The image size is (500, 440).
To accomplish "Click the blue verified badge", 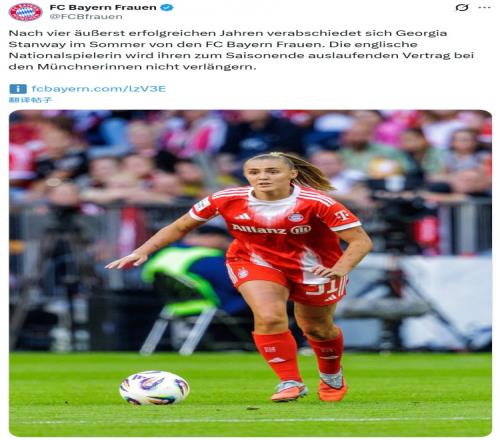I will click(167, 7).
